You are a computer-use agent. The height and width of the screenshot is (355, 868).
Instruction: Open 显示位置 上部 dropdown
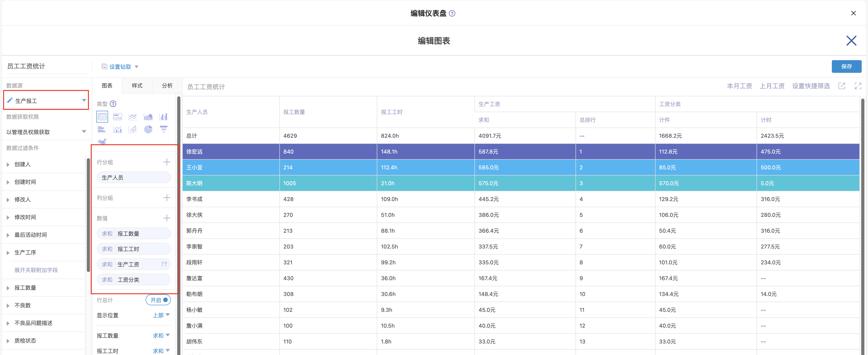[161, 315]
